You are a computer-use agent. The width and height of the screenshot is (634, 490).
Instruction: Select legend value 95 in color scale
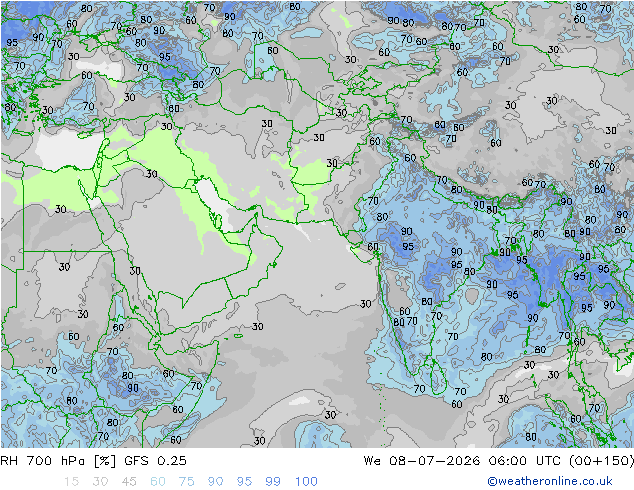tap(244, 482)
